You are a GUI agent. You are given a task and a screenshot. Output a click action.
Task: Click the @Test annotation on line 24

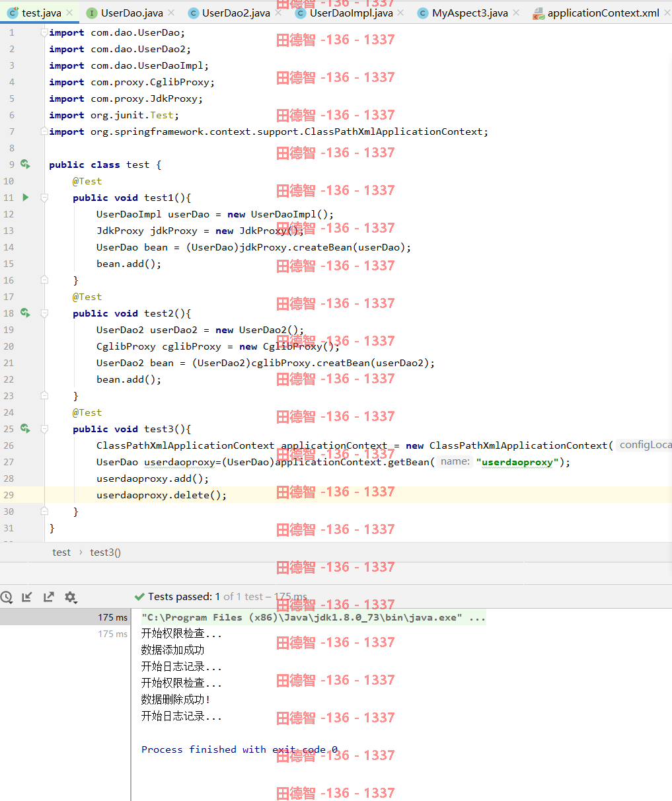[x=87, y=412]
